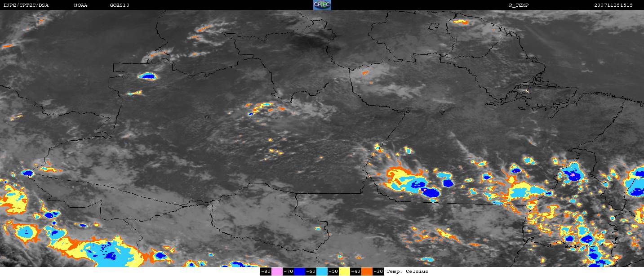
Task: Click the 200711251515 timestamp
Action: pyautogui.click(x=613, y=5)
